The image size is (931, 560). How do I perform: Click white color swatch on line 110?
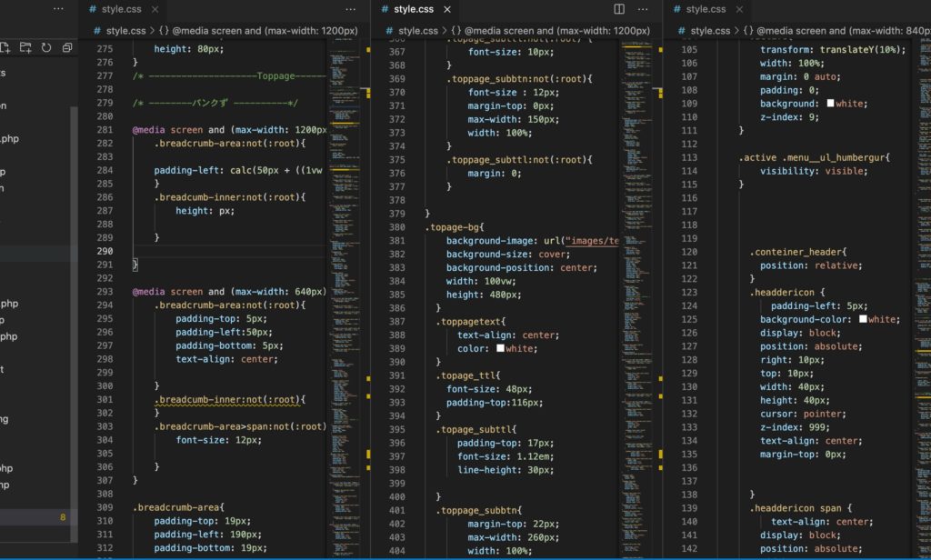(x=832, y=104)
